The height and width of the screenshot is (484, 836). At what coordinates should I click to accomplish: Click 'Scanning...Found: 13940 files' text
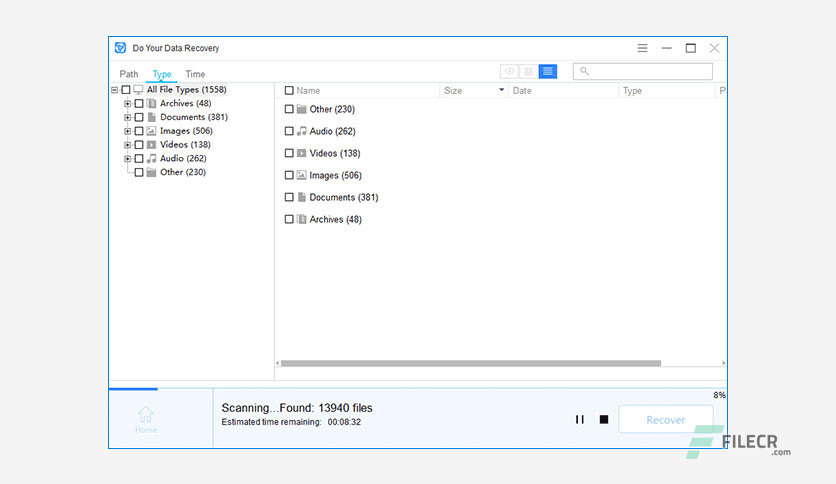tap(297, 408)
